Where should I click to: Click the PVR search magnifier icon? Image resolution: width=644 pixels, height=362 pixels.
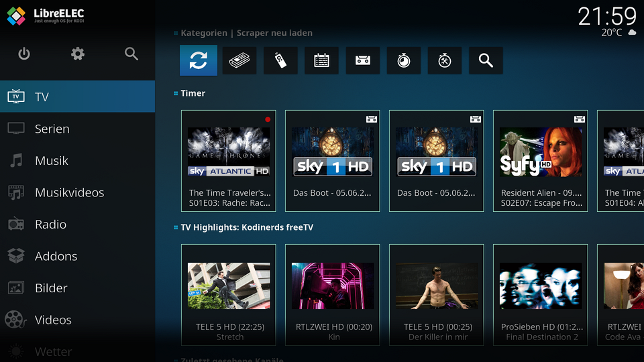(486, 60)
